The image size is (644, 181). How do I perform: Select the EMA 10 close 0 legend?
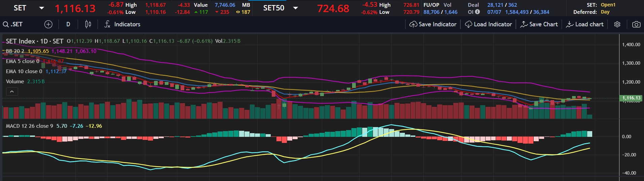click(x=24, y=71)
